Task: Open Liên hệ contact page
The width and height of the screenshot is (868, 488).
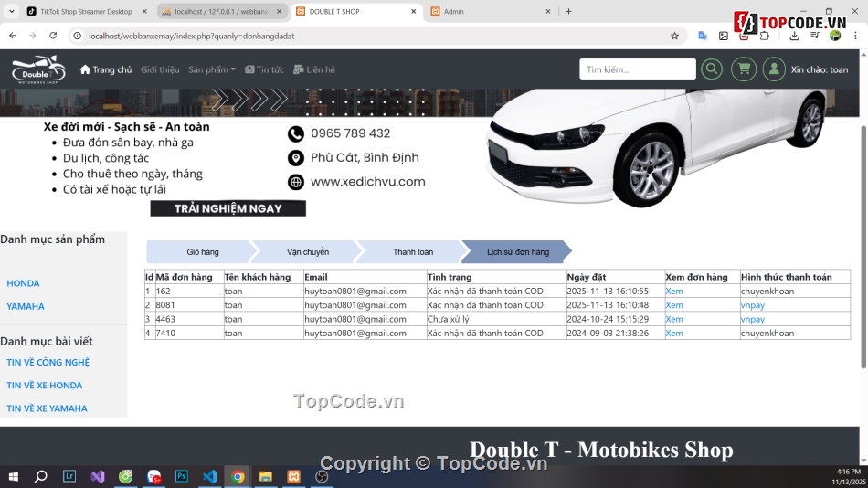Action: pyautogui.click(x=314, y=69)
